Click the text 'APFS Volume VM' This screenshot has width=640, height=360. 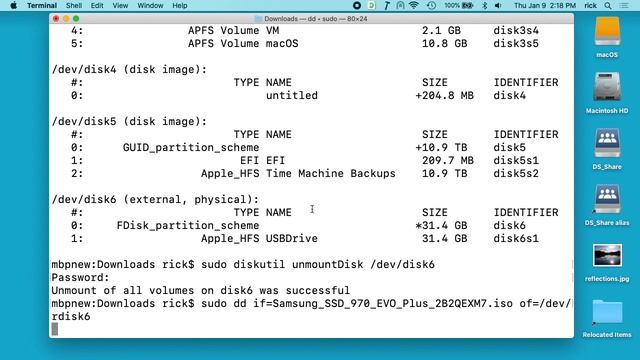click(x=233, y=31)
